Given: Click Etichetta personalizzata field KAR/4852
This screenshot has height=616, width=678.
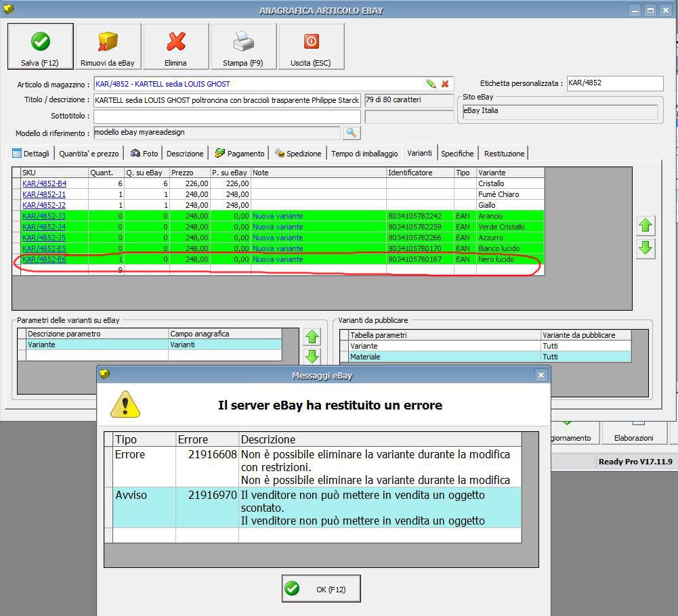Looking at the screenshot, I should click(x=615, y=83).
